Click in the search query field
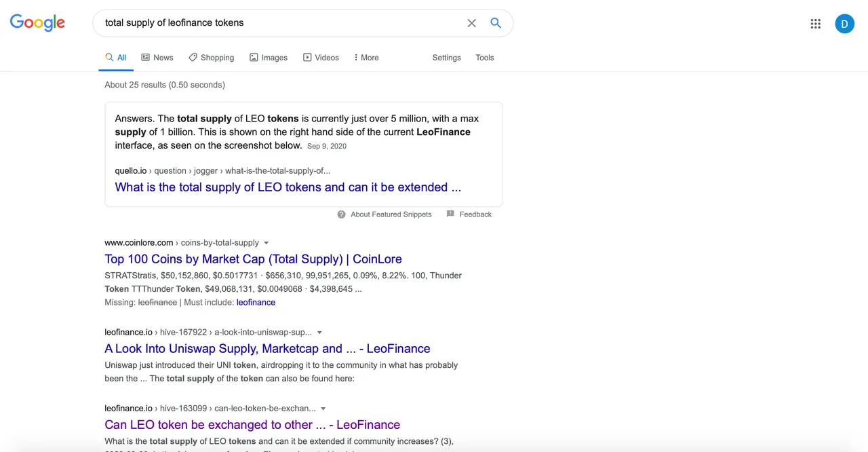The height and width of the screenshot is (452, 868). (x=281, y=23)
